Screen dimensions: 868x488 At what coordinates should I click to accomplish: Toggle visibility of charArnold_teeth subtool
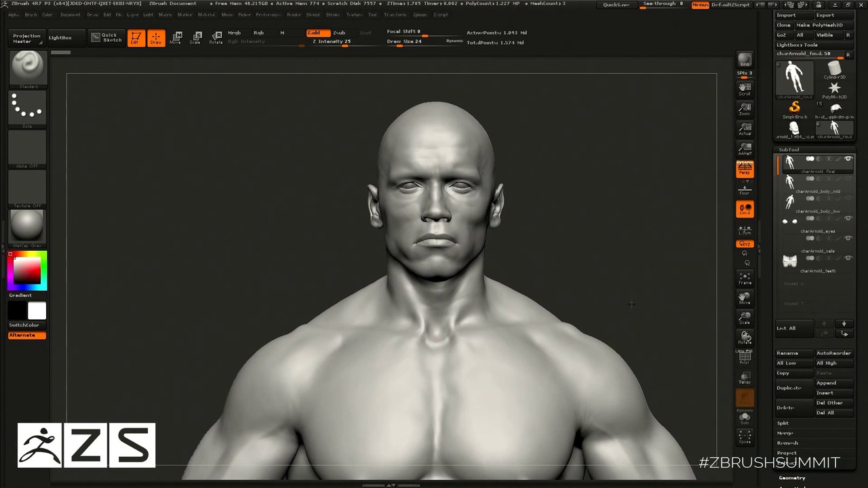tap(848, 258)
